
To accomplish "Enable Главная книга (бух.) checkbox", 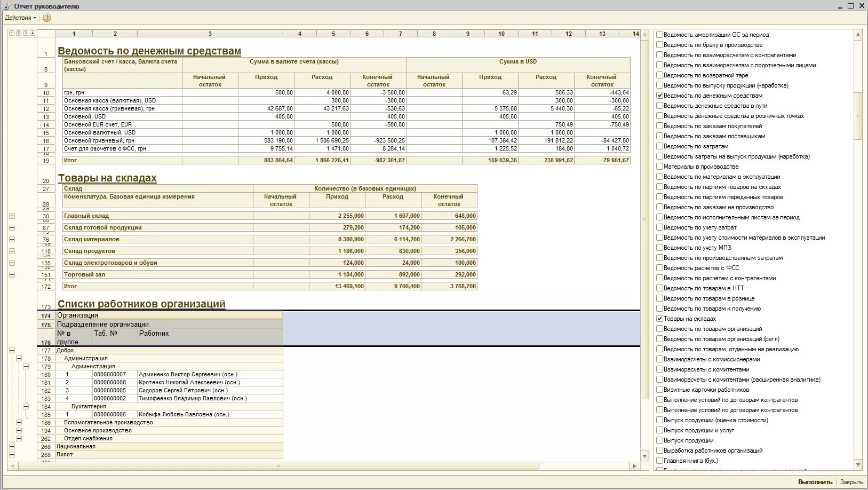I will coord(660,461).
